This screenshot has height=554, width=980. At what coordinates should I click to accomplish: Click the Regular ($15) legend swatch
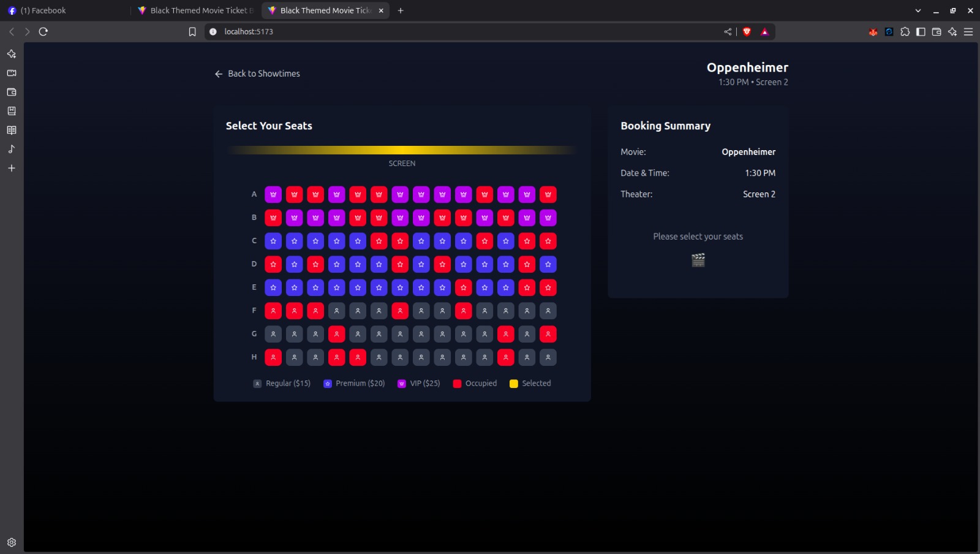257,384
